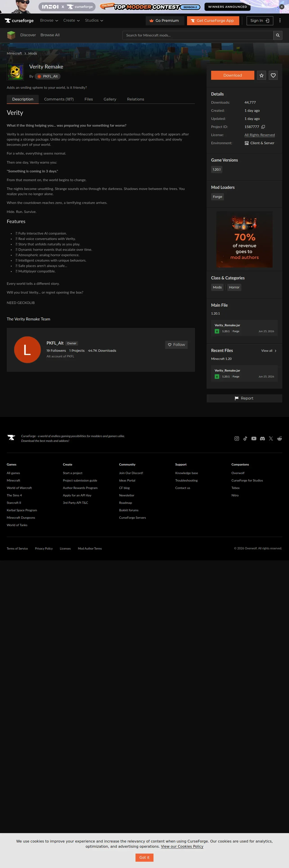289x868 pixels.
Task: Click the Sign In button
Action: pos(260,21)
